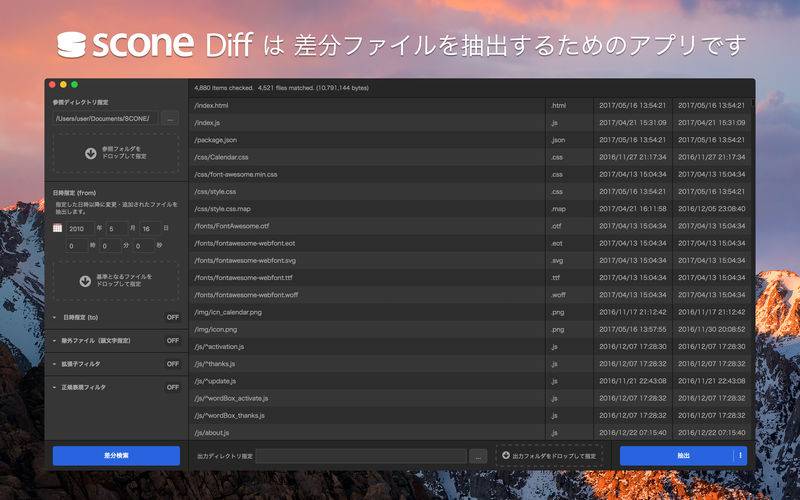Image resolution: width=800 pixels, height=500 pixels.
Task: Expand the 除外ファイル section arrow
Action: (x=55, y=340)
